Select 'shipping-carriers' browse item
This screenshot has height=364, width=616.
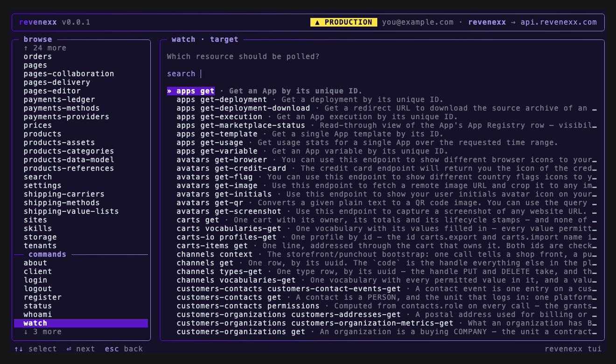(64, 194)
